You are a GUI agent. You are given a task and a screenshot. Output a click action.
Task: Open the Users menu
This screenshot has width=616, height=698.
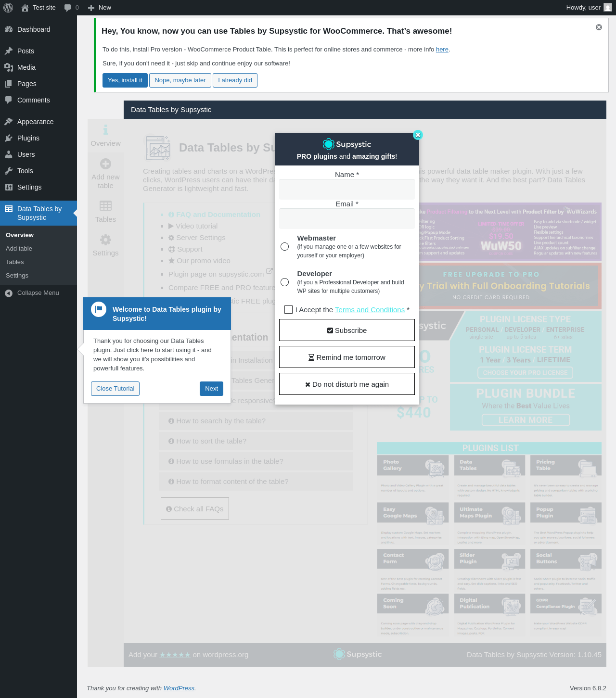pyautogui.click(x=38, y=154)
